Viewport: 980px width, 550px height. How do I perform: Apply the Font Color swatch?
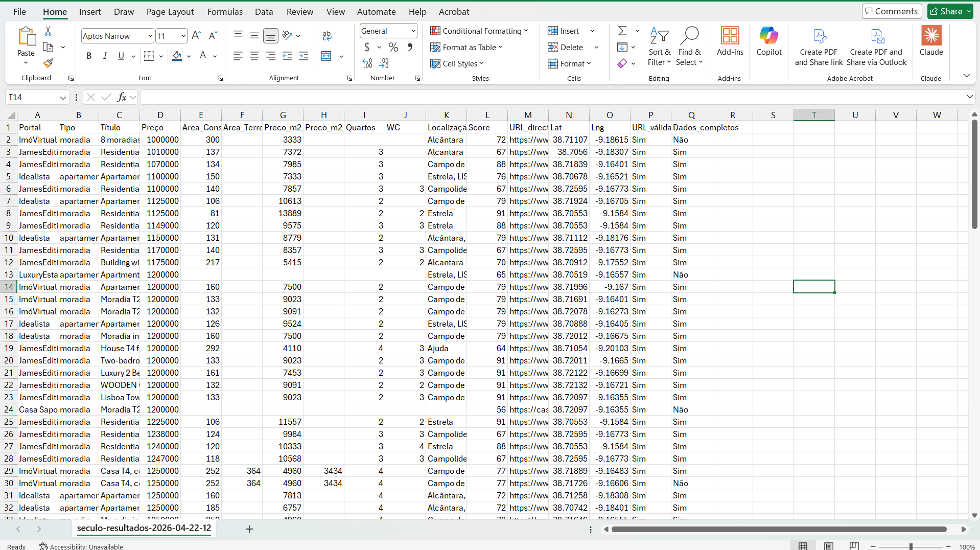tap(203, 56)
